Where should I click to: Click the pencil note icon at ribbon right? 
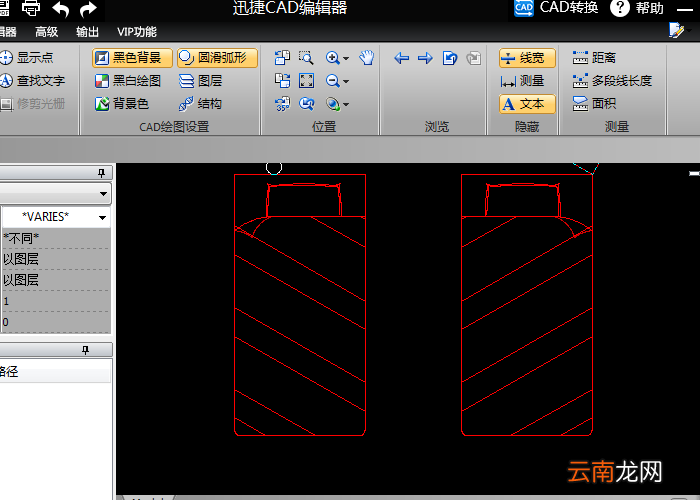(x=676, y=30)
